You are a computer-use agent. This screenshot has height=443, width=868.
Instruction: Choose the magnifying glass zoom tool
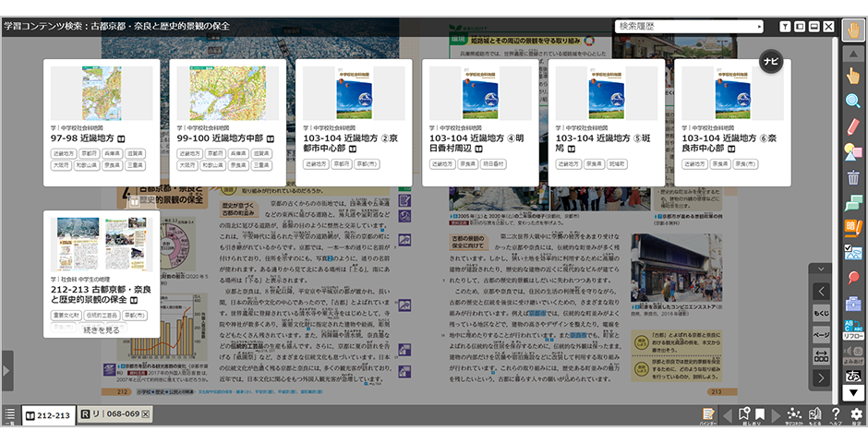(x=853, y=101)
